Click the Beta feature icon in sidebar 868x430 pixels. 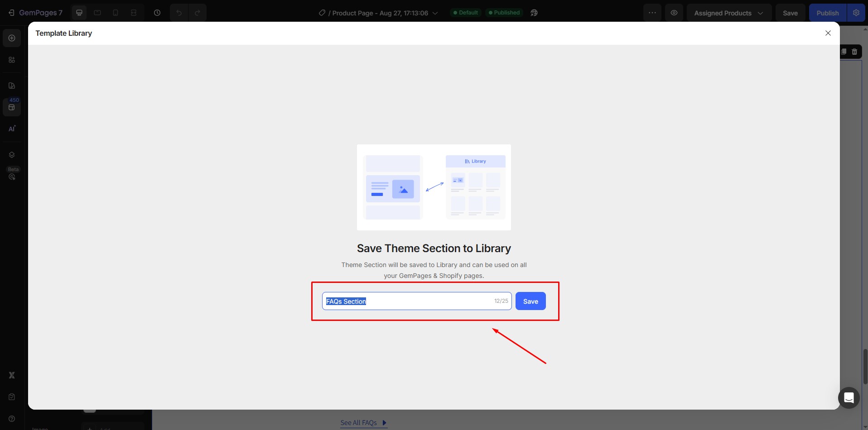click(x=12, y=177)
